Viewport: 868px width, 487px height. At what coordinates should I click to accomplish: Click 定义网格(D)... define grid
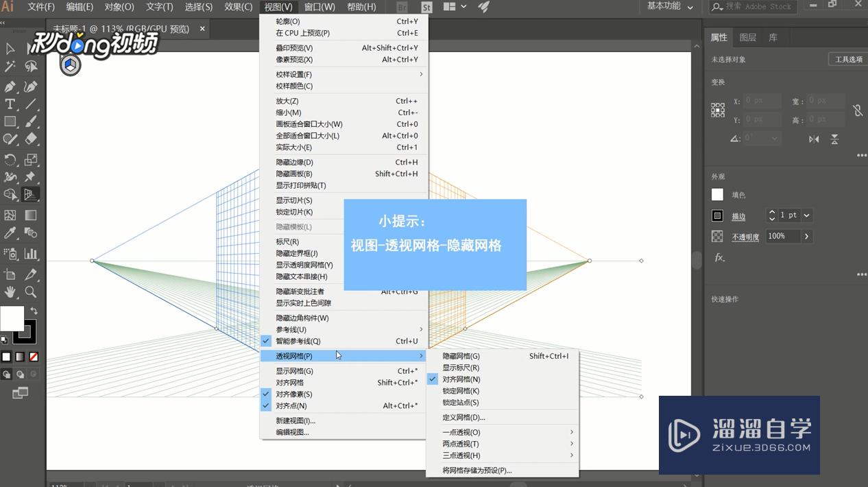(x=503, y=417)
